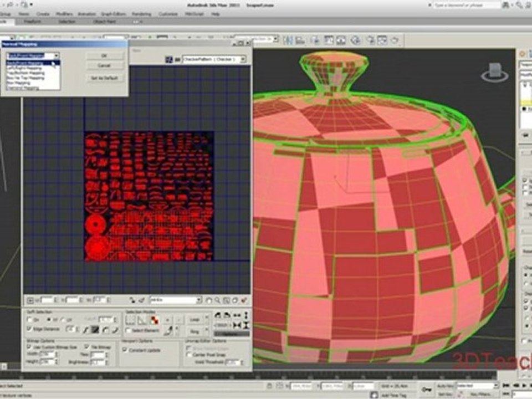
Task: Enable Soft Selection On checkbox
Action: point(29,320)
